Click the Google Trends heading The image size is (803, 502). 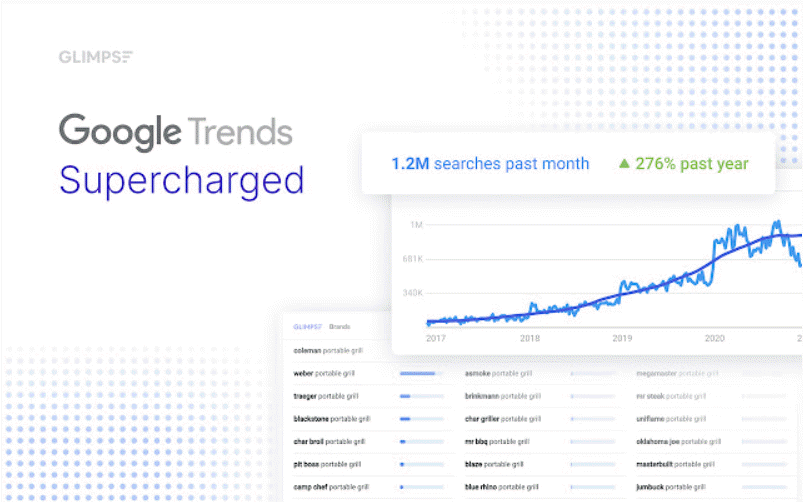point(176,132)
